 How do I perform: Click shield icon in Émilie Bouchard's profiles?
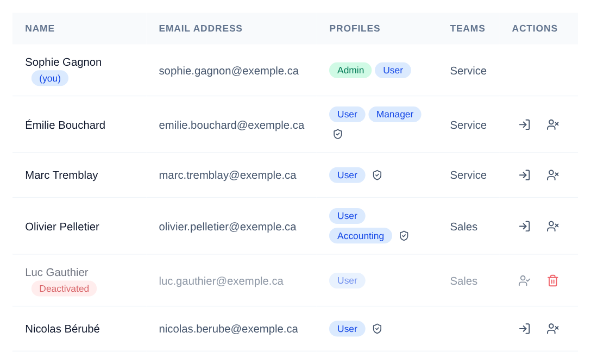click(338, 134)
